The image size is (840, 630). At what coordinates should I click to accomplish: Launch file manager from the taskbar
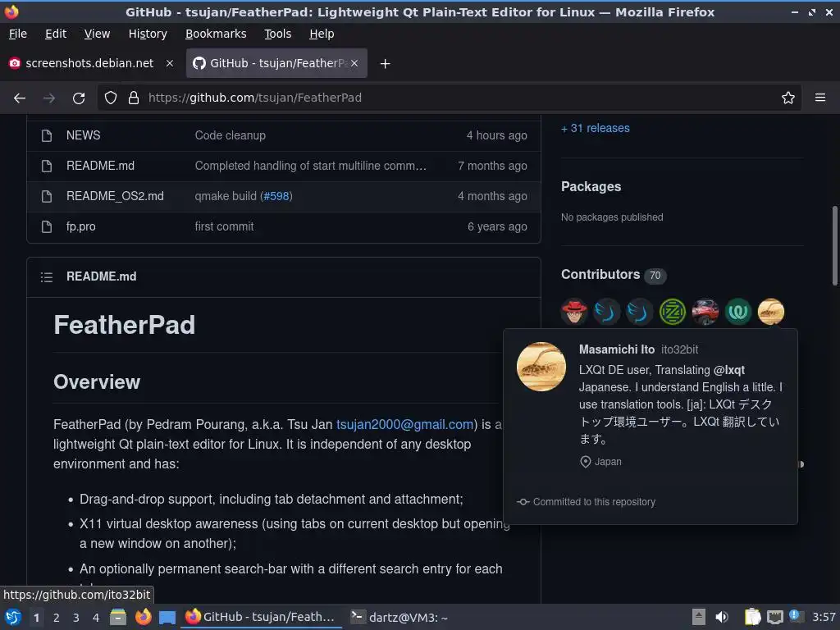pyautogui.click(x=118, y=617)
